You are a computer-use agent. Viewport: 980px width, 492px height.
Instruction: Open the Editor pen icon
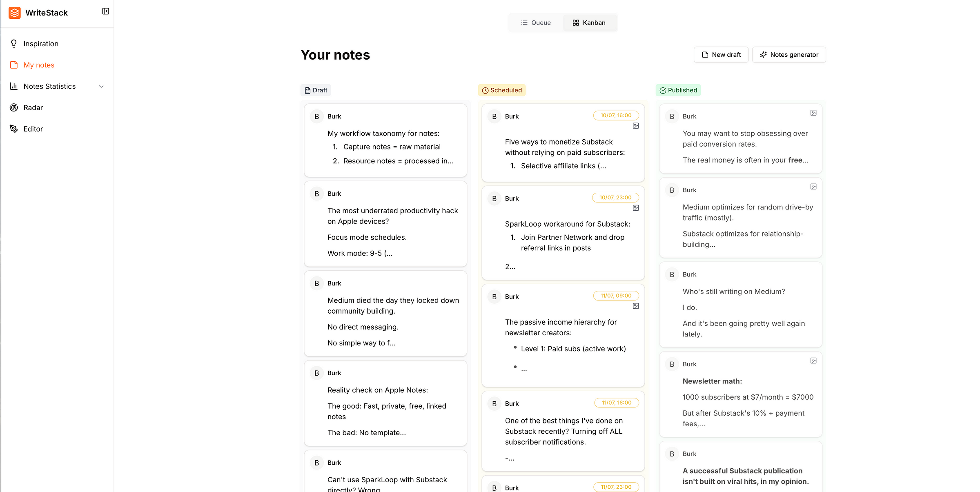point(14,129)
